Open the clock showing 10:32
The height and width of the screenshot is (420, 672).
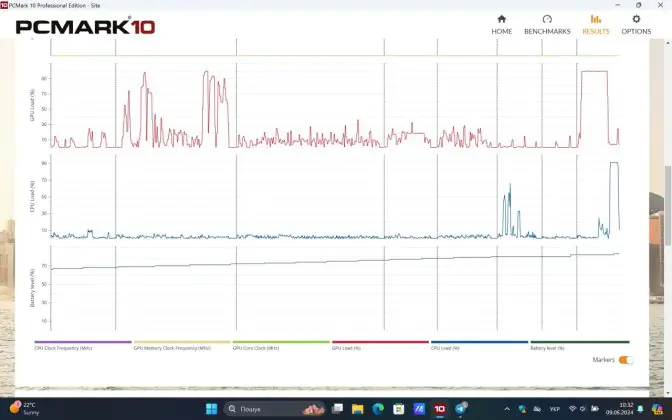point(619,409)
